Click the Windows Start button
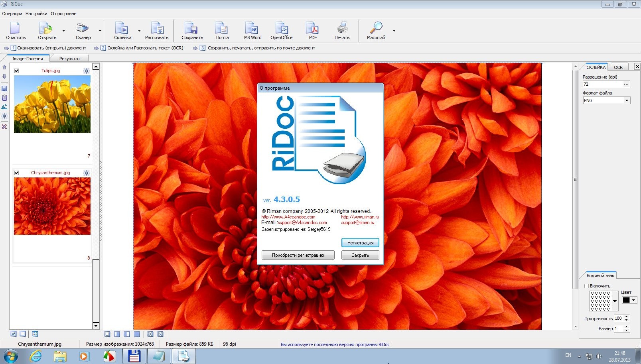641x364 pixels. 10,356
